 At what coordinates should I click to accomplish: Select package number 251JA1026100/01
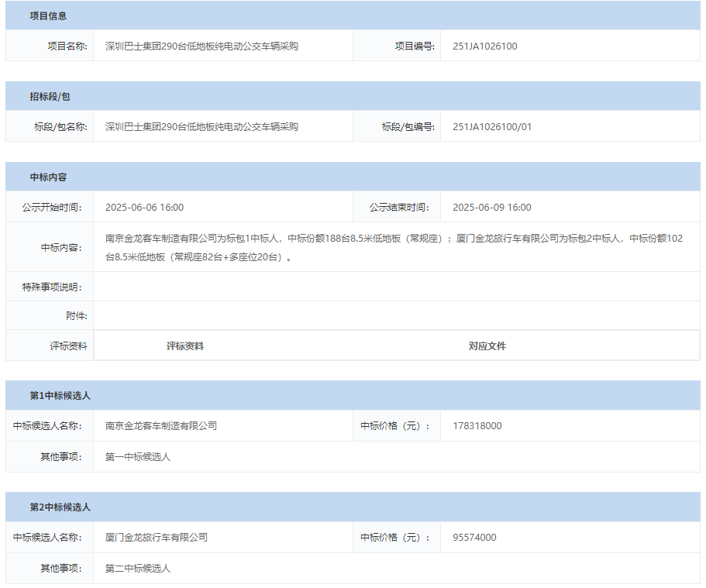click(x=492, y=127)
